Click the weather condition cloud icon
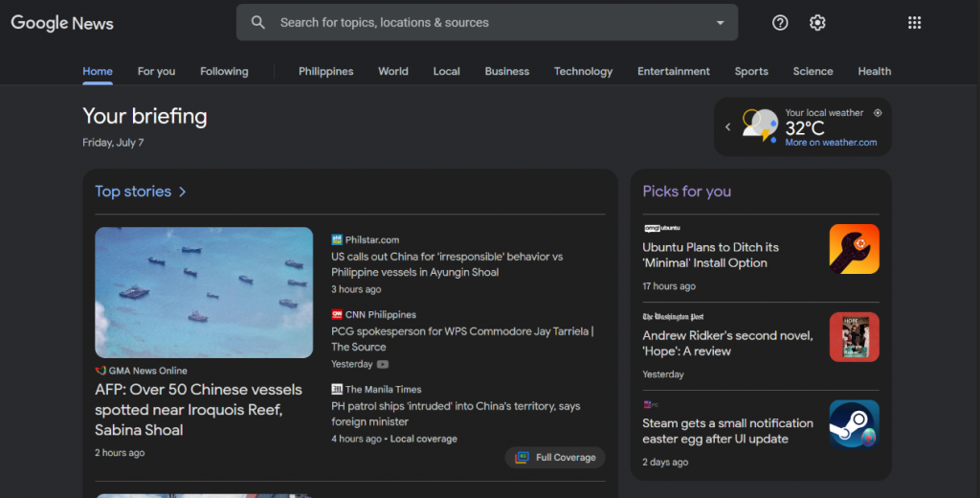Viewport: 980px width, 498px height. 760,125
